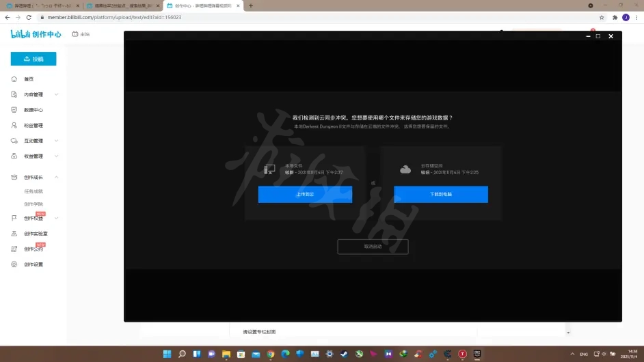
Task: Expand the 互动管理 menu chevron
Action: pyautogui.click(x=56, y=141)
